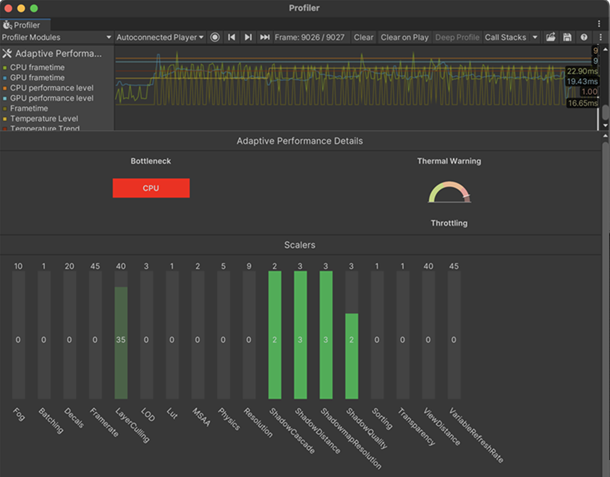
Task: Click the record profiling button
Action: click(215, 37)
